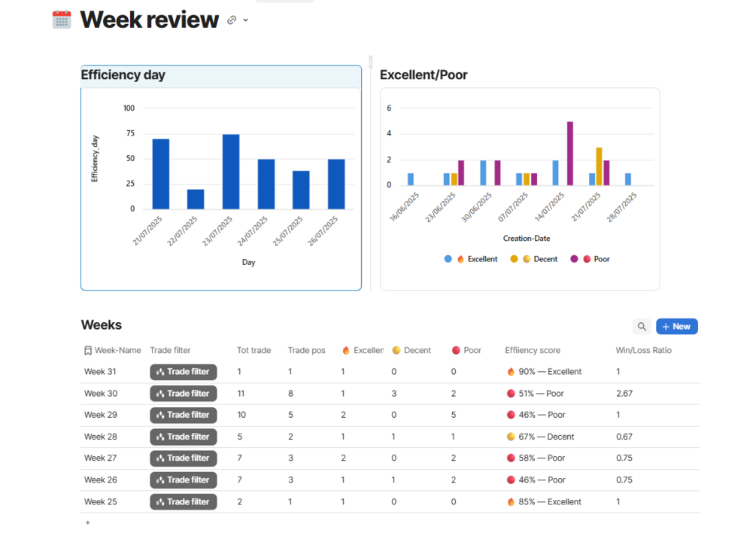Click the Poor legend label

click(602, 259)
